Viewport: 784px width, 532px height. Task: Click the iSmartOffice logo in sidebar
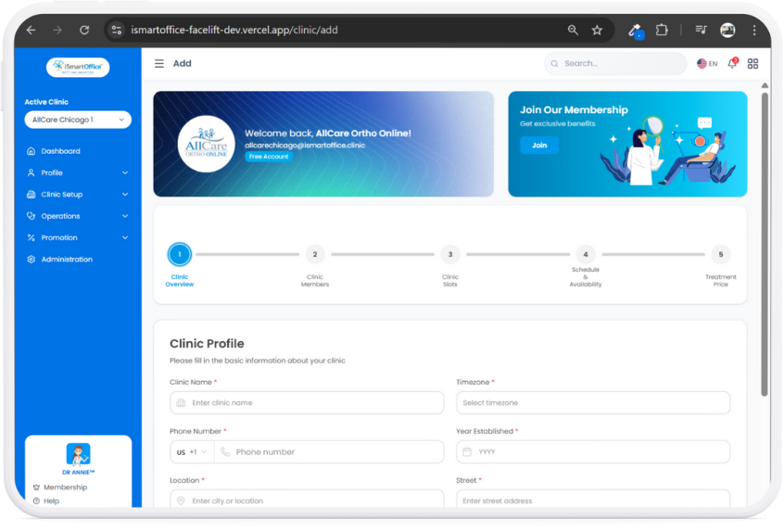pos(78,67)
